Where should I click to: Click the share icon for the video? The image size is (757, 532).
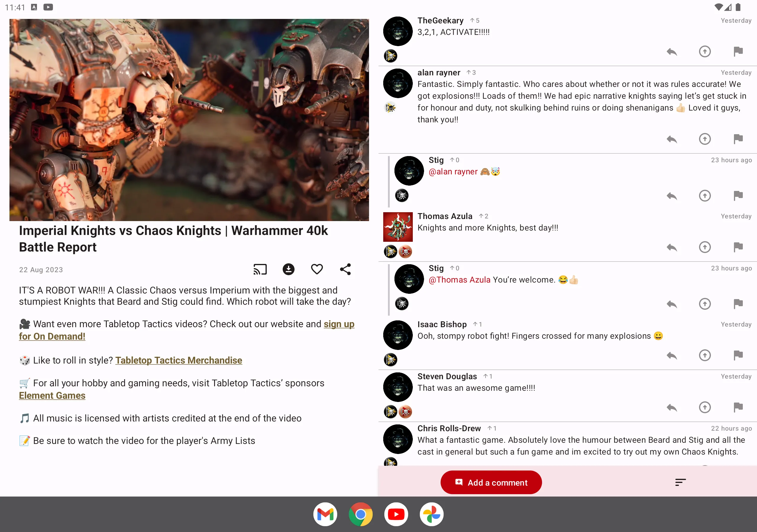coord(345,269)
